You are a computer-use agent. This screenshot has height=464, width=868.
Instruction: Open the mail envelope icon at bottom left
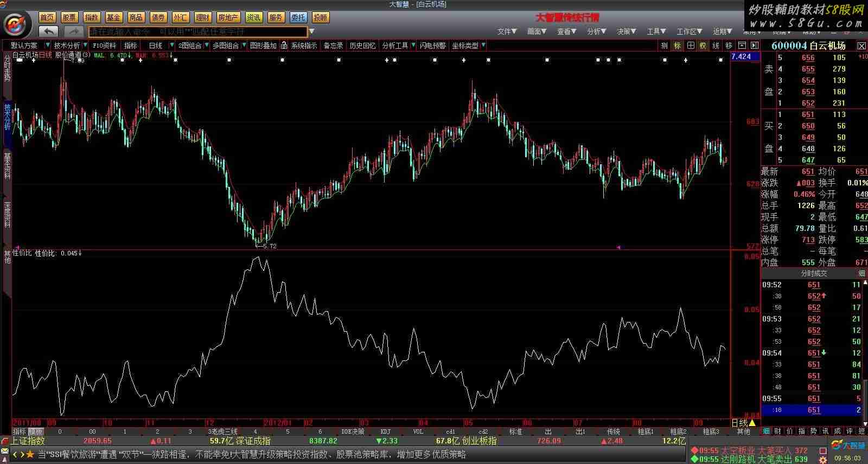pos(5,452)
